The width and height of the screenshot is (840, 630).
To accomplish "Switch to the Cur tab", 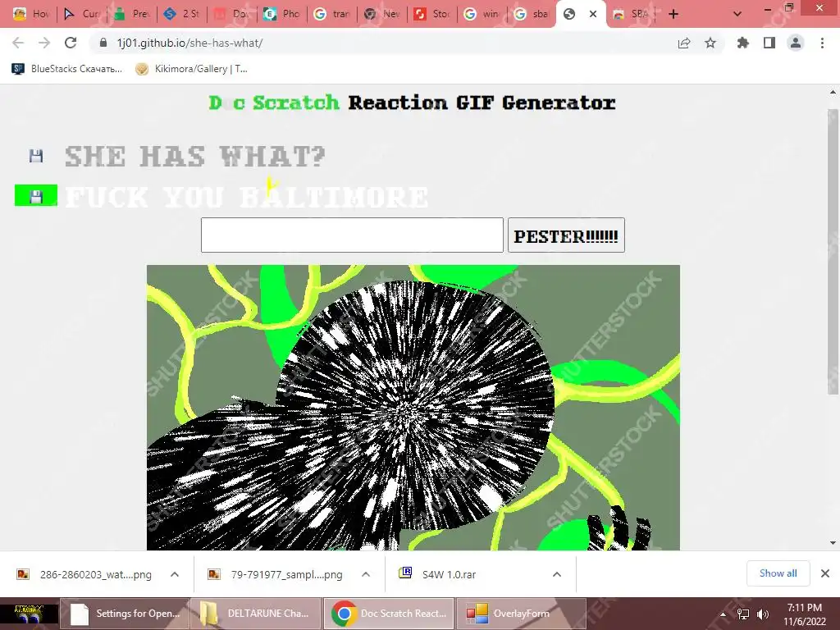I will coord(81,14).
